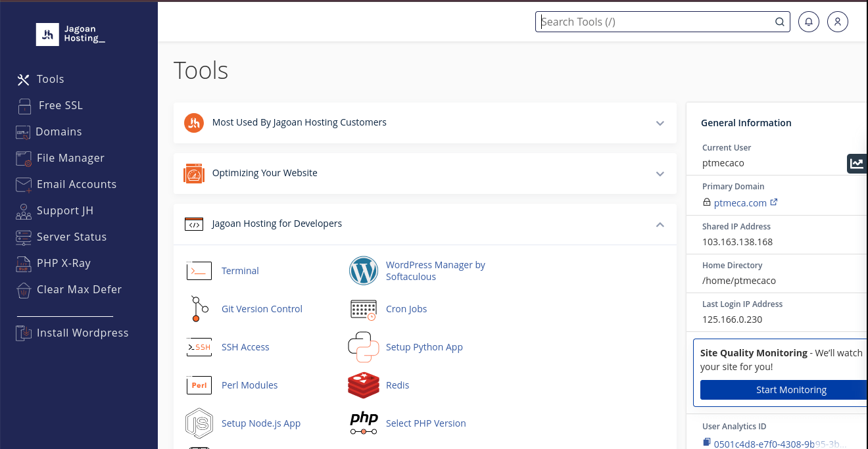
Task: Click the Jagoan Hosting logo
Action: (x=70, y=34)
